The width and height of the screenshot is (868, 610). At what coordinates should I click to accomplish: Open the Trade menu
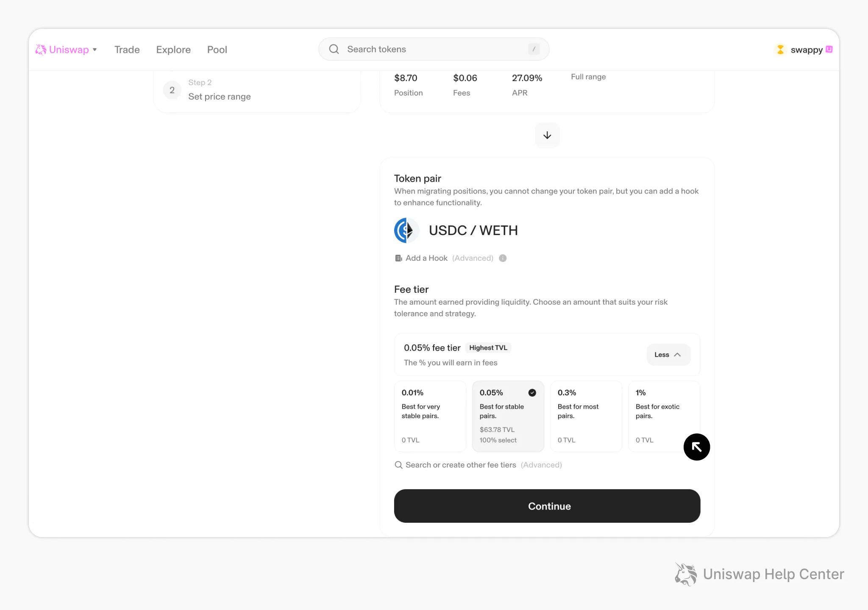coord(127,50)
